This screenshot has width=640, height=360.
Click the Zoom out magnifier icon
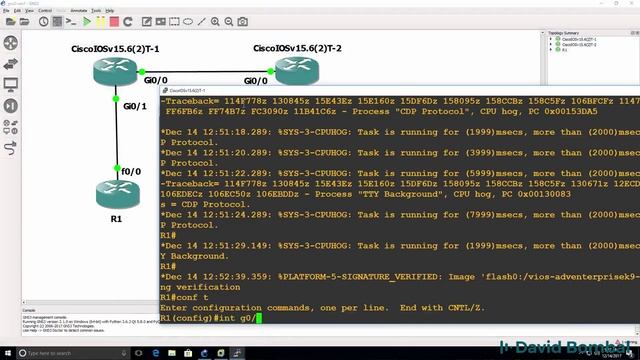[229, 22]
